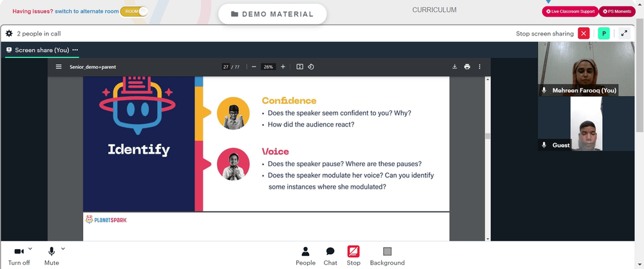The image size is (644, 269).
Task: Click Mehreen Farooq video tile
Action: pos(586,68)
